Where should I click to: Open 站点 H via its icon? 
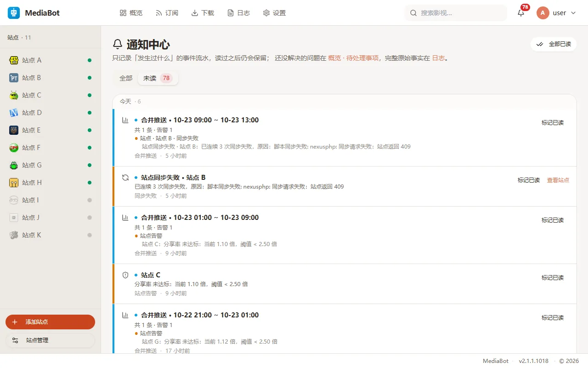tap(14, 183)
